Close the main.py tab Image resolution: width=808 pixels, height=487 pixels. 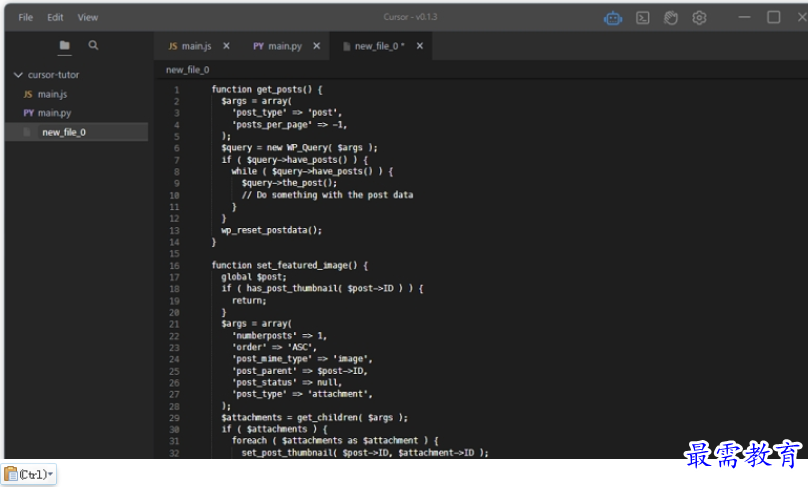(316, 46)
